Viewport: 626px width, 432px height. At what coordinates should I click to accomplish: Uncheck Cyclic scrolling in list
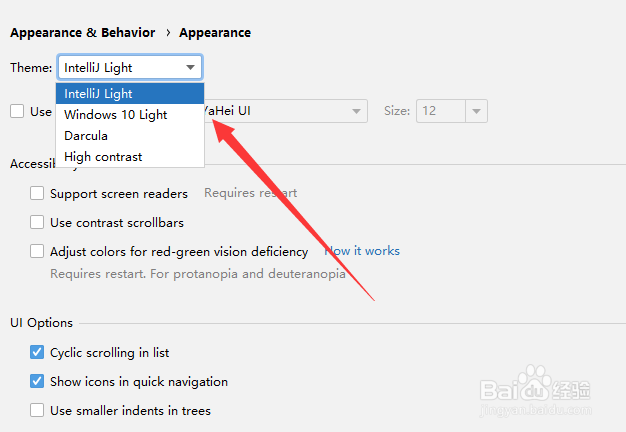(x=37, y=352)
